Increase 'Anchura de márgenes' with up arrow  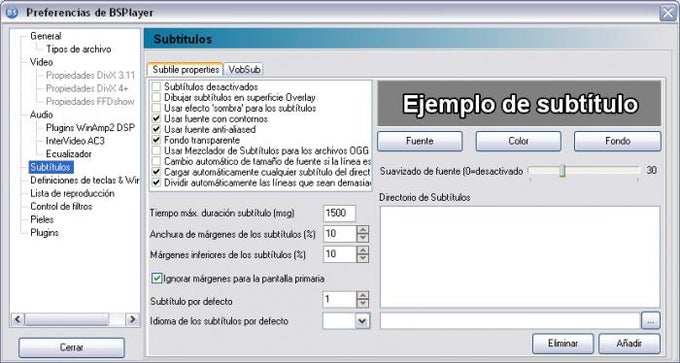coord(363,230)
